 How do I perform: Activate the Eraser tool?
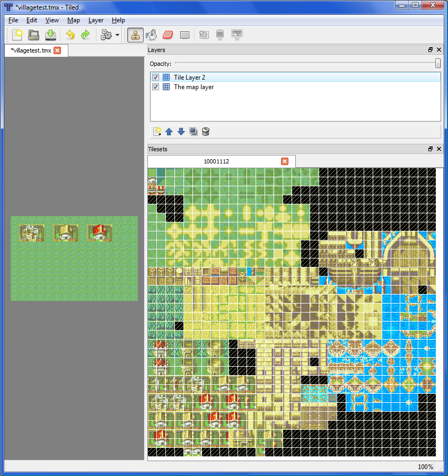pyautogui.click(x=167, y=34)
